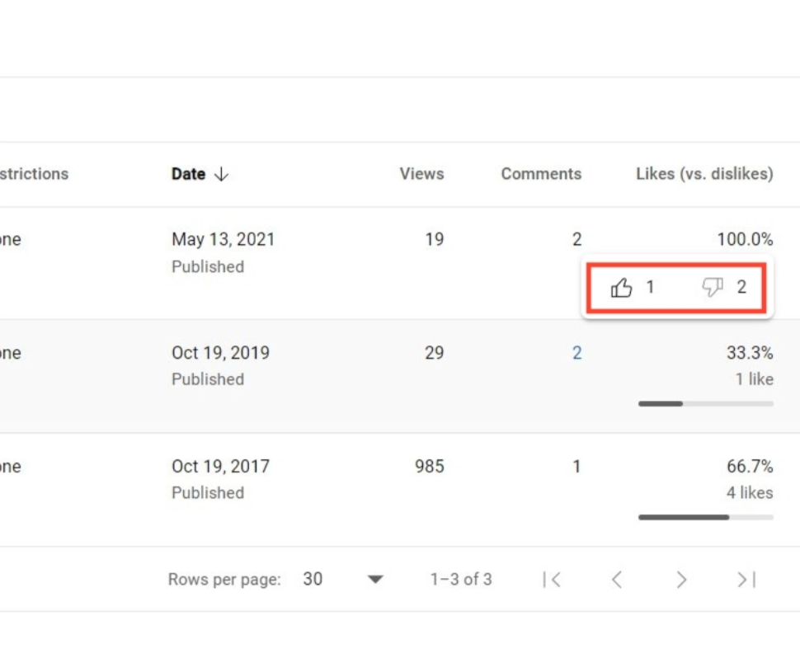Click the first page pagination icon
800x672 pixels.
553,580
